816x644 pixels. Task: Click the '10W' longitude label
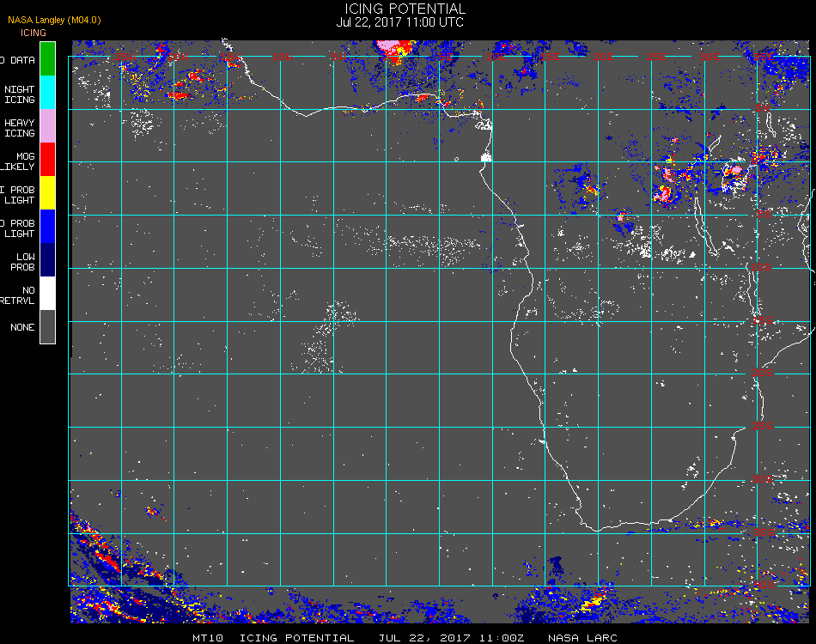283,57
